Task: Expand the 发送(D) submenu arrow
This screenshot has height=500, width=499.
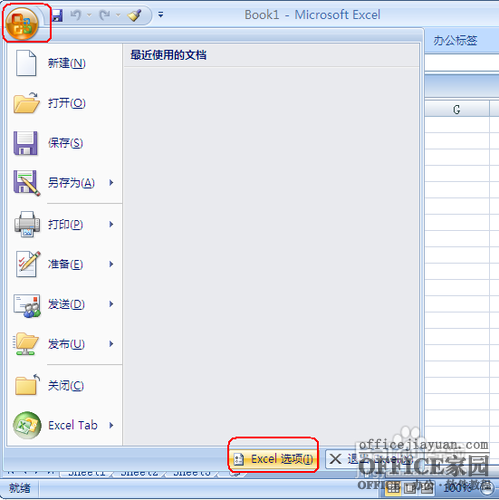Action: tap(111, 304)
